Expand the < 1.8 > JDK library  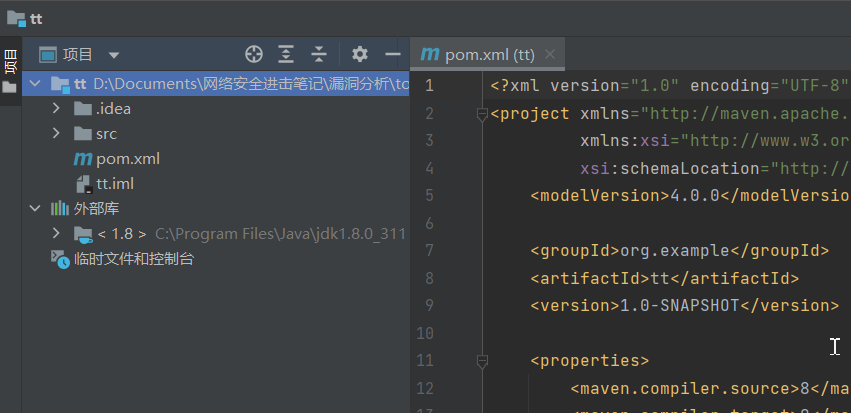[56, 233]
